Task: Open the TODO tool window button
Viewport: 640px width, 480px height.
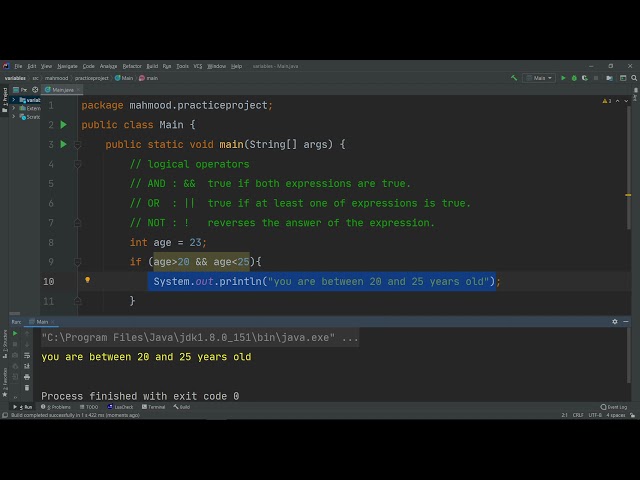Action: (x=89, y=407)
